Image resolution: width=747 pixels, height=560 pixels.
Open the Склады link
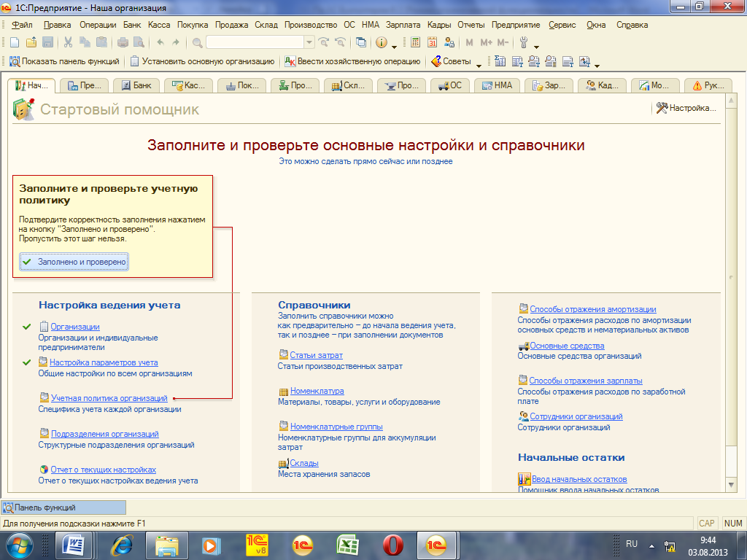point(304,463)
